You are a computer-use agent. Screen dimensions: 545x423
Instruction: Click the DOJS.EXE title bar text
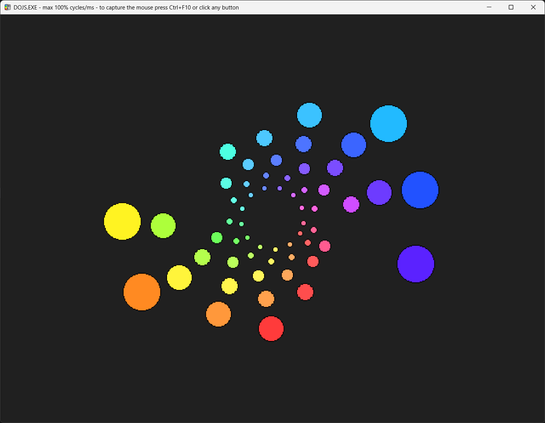pyautogui.click(x=126, y=7)
